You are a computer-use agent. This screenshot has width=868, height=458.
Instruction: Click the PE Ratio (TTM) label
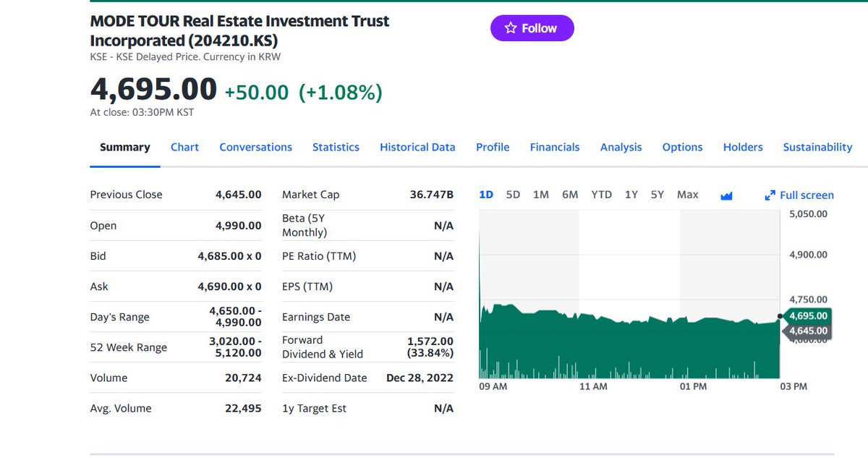[319, 256]
